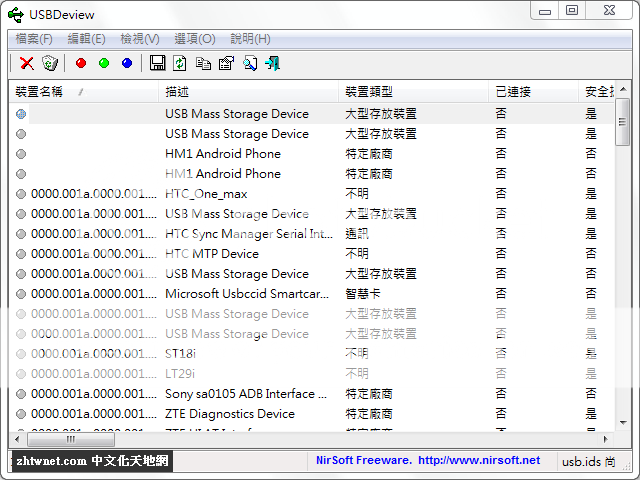Select the Sony sa0105 ADB Interface cell
Image resolution: width=640 pixels, height=480 pixels.
tap(246, 394)
